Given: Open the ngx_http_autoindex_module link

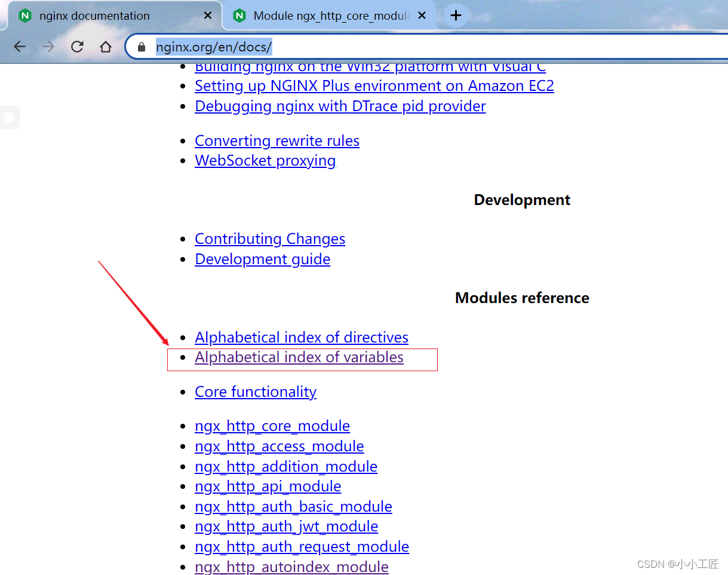Looking at the screenshot, I should (292, 567).
